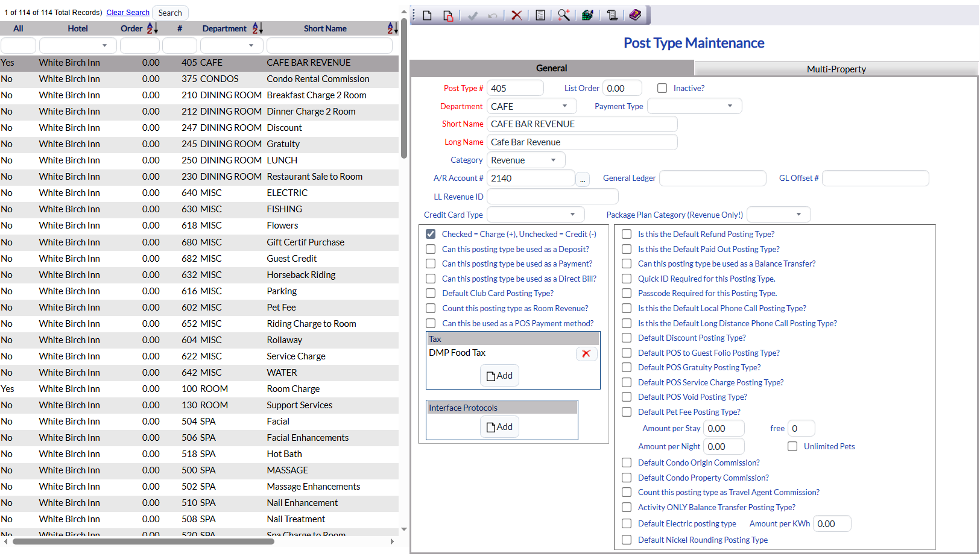The image size is (980, 559).
Task: Click the New record blank page icon
Action: (x=428, y=15)
